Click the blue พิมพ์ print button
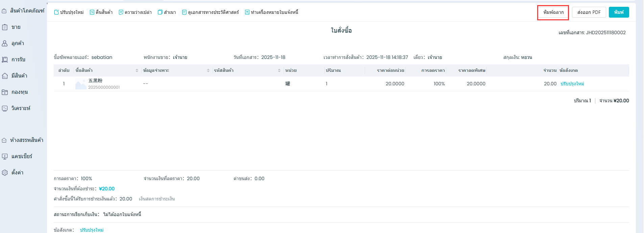Viewport: 644px width, 233px height. (x=619, y=13)
